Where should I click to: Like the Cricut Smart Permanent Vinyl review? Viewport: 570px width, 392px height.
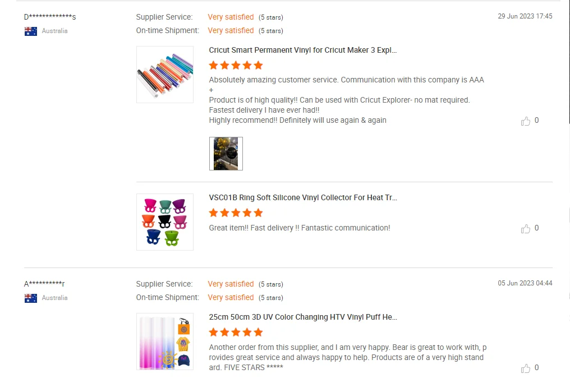coord(526,121)
